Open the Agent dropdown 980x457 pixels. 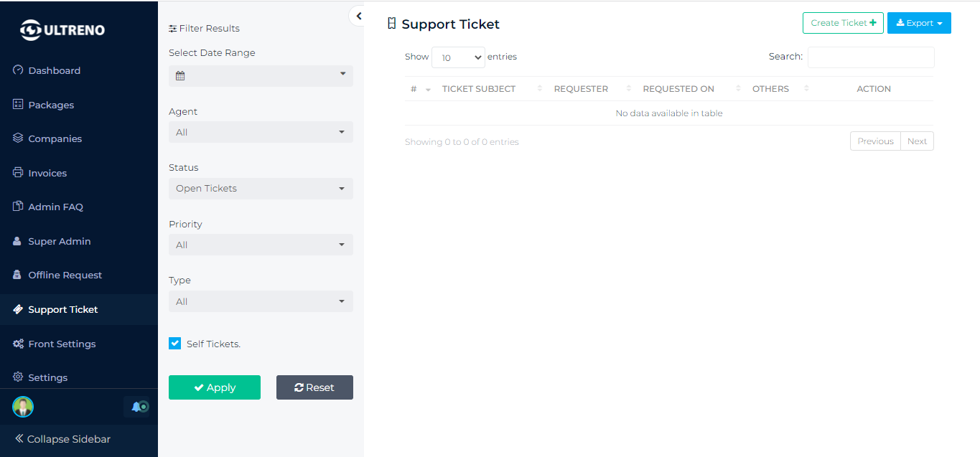pos(261,132)
